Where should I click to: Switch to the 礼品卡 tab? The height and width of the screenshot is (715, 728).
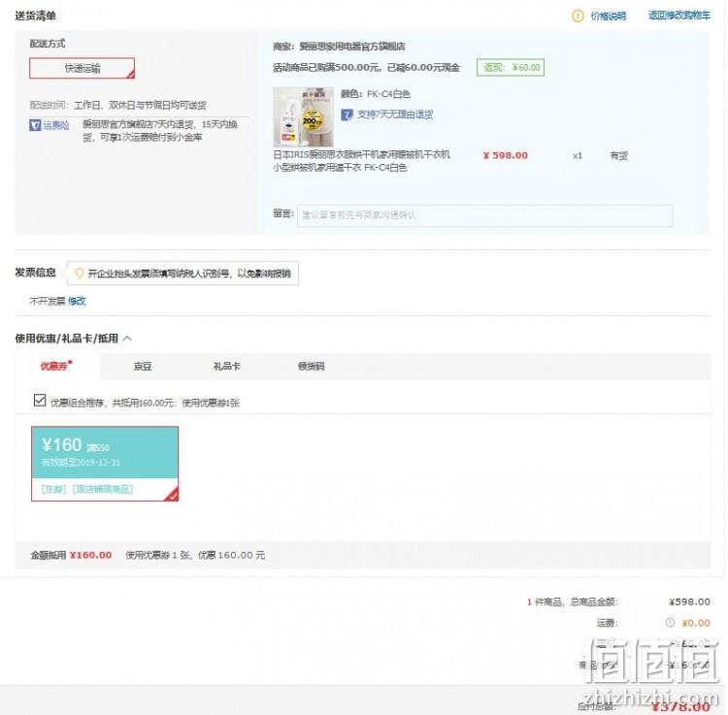(x=227, y=367)
